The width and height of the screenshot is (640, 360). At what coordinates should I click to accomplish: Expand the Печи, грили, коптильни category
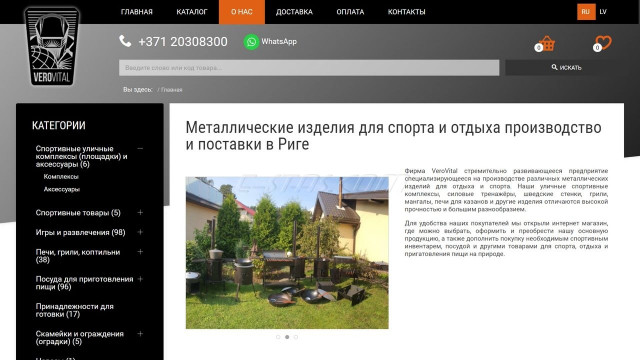[140, 252]
